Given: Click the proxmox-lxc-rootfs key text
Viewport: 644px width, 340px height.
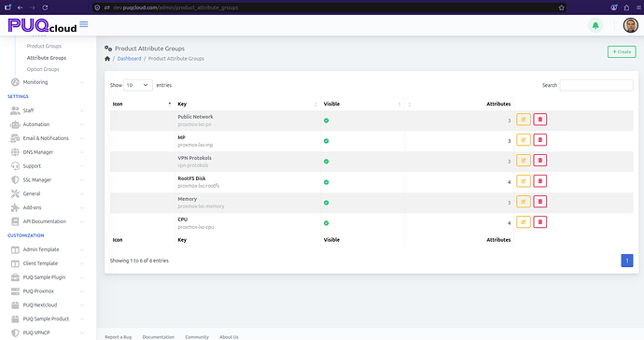Looking at the screenshot, I should [199, 186].
